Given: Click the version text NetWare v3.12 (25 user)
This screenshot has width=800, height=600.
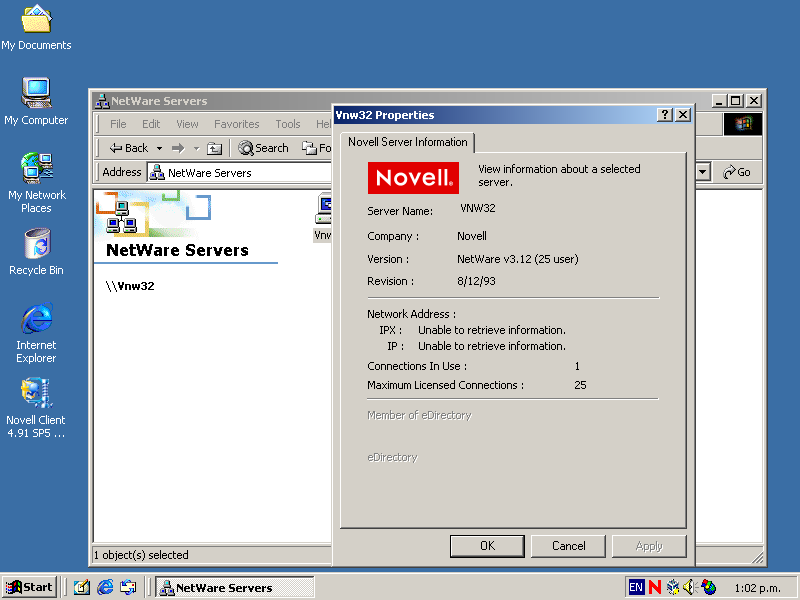Looking at the screenshot, I should point(518,259).
